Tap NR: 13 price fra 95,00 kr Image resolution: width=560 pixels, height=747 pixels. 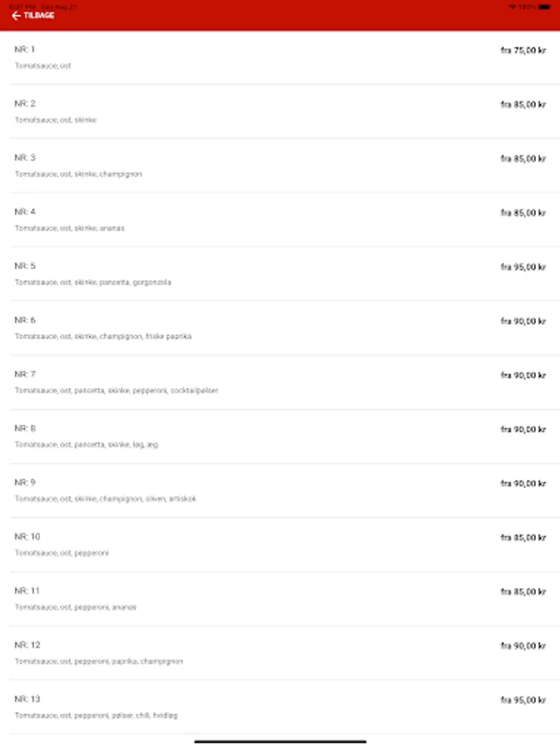click(523, 701)
